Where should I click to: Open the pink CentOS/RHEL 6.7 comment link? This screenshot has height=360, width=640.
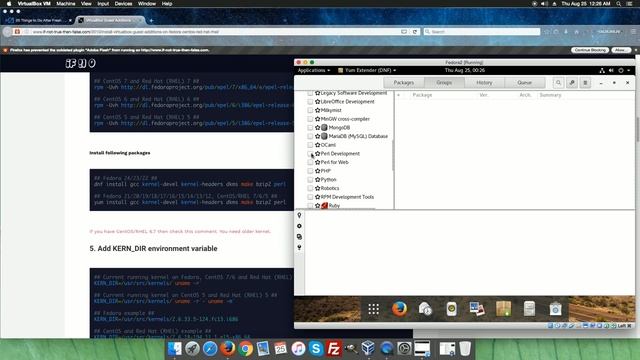180,231
